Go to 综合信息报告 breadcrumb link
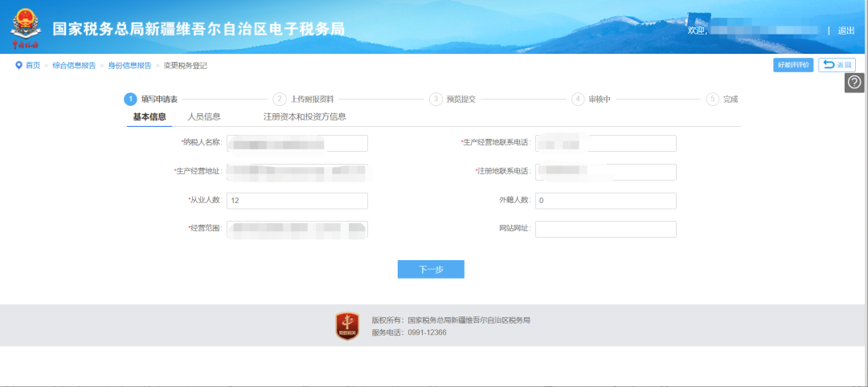The width and height of the screenshot is (868, 387). pyautogui.click(x=74, y=66)
